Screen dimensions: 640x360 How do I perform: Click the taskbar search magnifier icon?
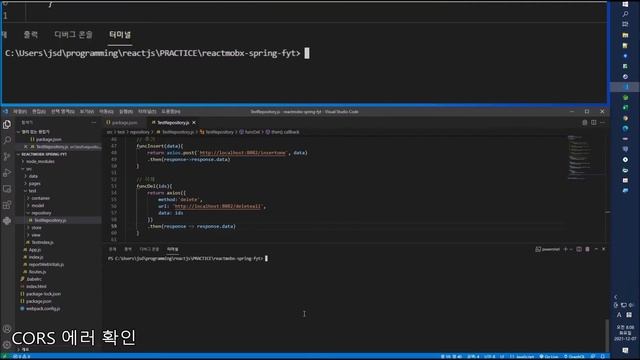tap(625, 14)
